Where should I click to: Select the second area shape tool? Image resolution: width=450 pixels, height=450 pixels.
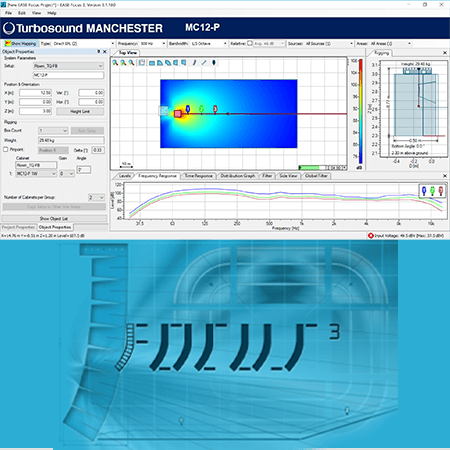[x=160, y=63]
